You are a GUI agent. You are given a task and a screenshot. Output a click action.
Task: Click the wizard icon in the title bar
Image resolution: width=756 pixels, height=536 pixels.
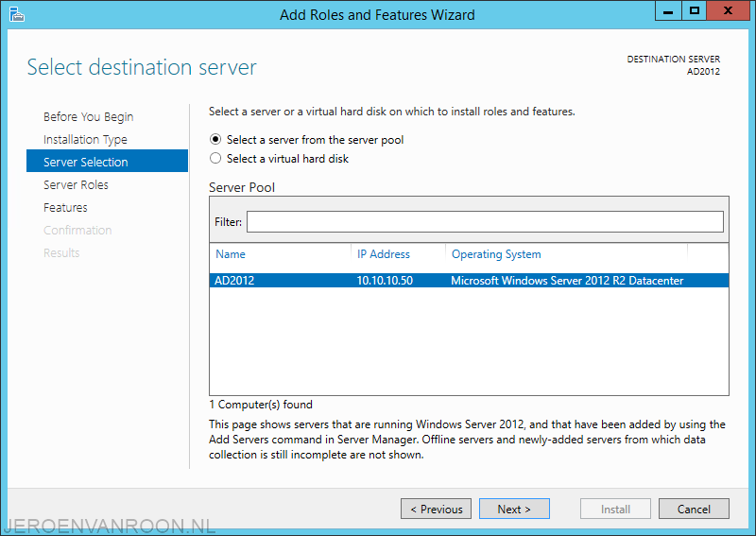(17, 15)
